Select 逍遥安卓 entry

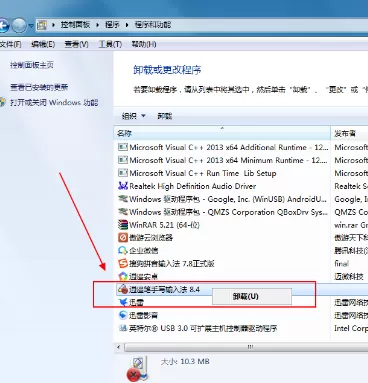tap(143, 276)
